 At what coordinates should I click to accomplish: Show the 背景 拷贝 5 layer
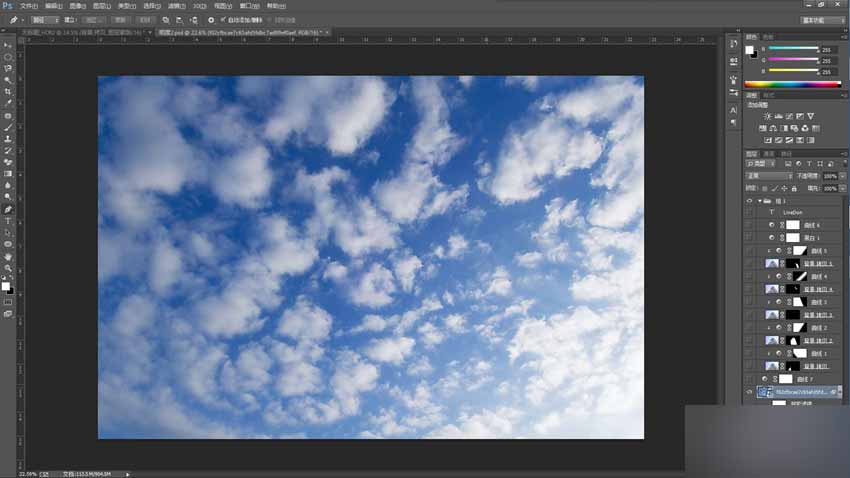pos(749,263)
